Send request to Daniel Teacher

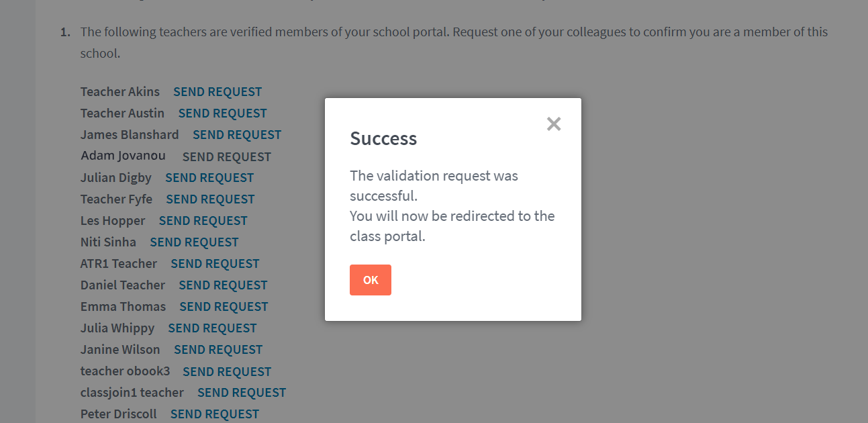pyautogui.click(x=223, y=285)
